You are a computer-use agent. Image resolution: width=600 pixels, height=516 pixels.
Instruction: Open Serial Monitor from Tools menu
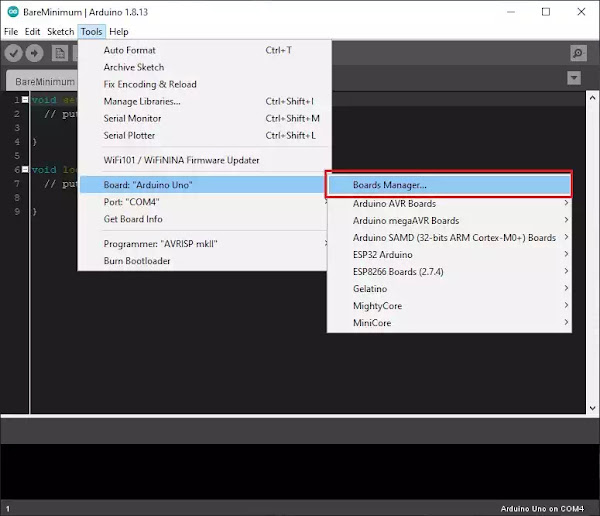click(x=204, y=118)
